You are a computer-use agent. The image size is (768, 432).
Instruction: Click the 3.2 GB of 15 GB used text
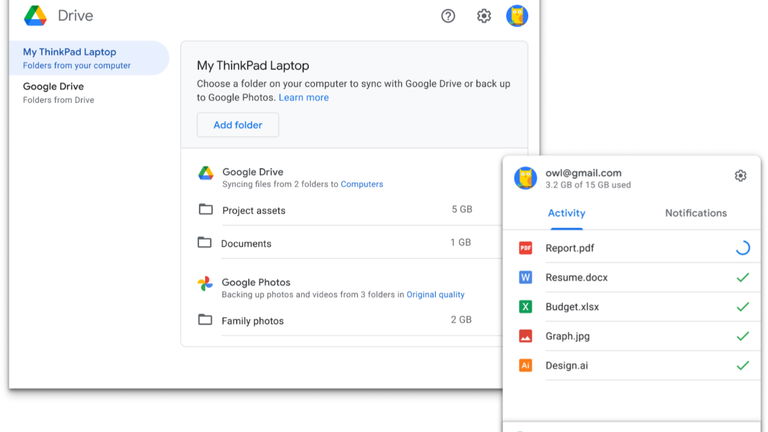[x=588, y=185]
